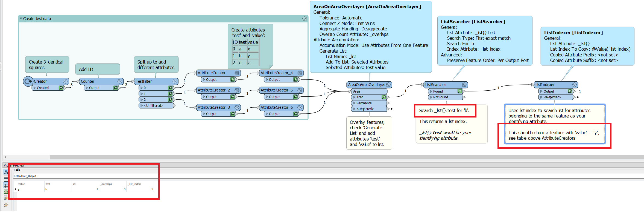The height and width of the screenshot is (212, 644).
Task: Click the Visual Preview panel title
Action: [14, 165]
